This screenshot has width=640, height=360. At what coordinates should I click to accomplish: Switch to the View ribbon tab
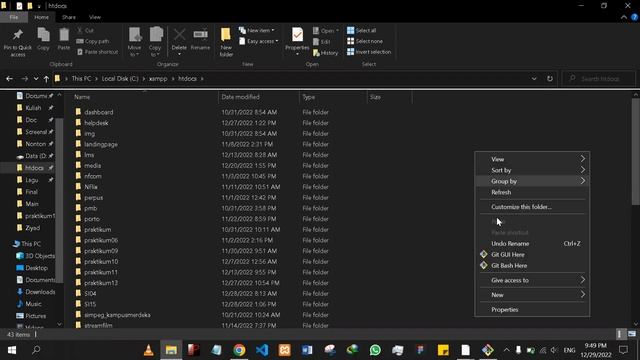click(x=95, y=17)
